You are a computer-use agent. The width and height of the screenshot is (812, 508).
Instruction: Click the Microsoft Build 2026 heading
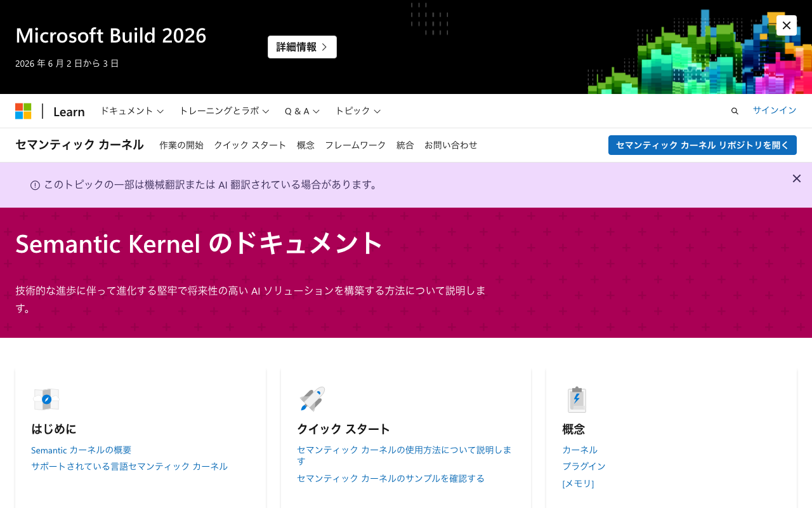click(111, 36)
